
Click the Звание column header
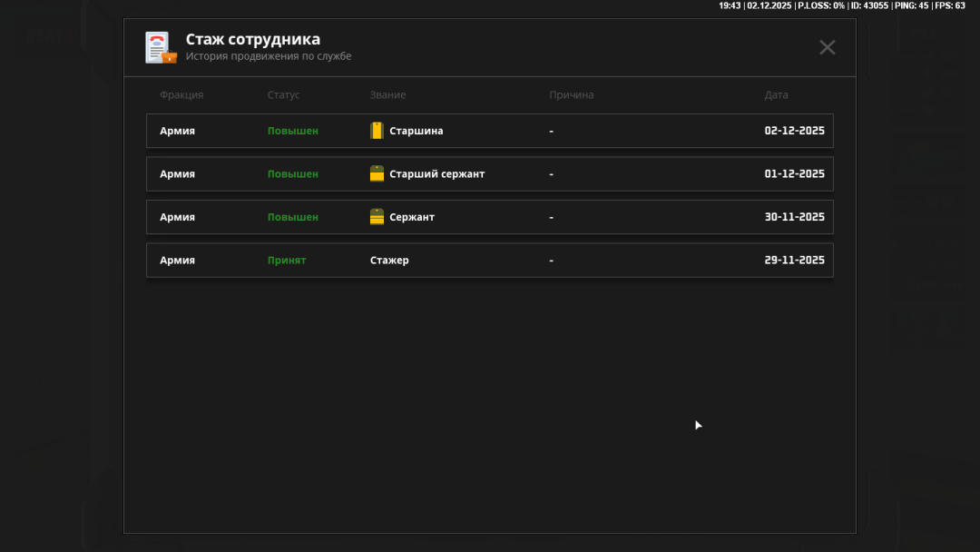[x=387, y=95]
